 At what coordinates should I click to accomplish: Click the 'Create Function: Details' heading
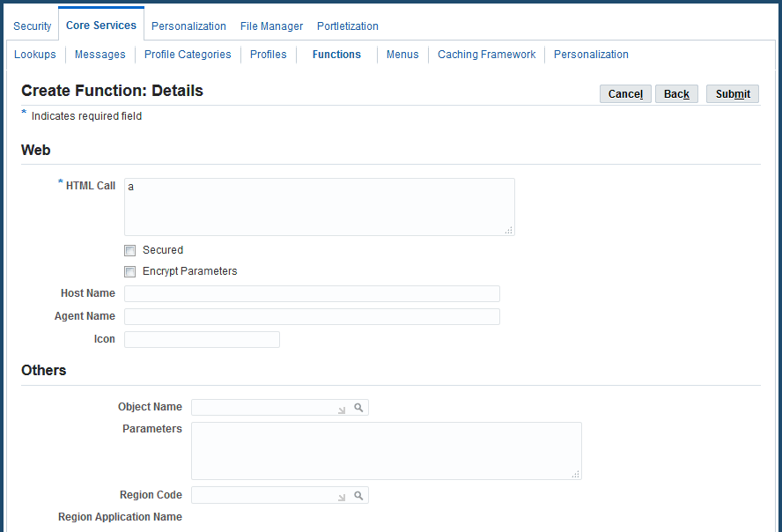(x=112, y=91)
